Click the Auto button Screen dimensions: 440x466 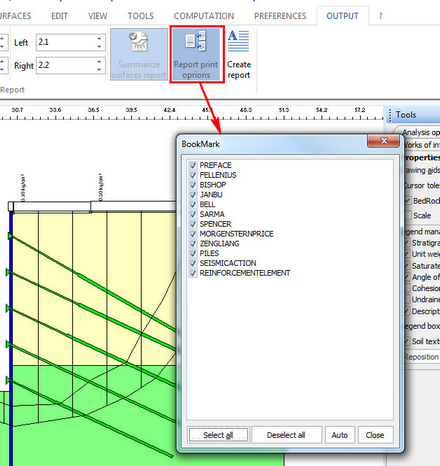[x=340, y=435]
